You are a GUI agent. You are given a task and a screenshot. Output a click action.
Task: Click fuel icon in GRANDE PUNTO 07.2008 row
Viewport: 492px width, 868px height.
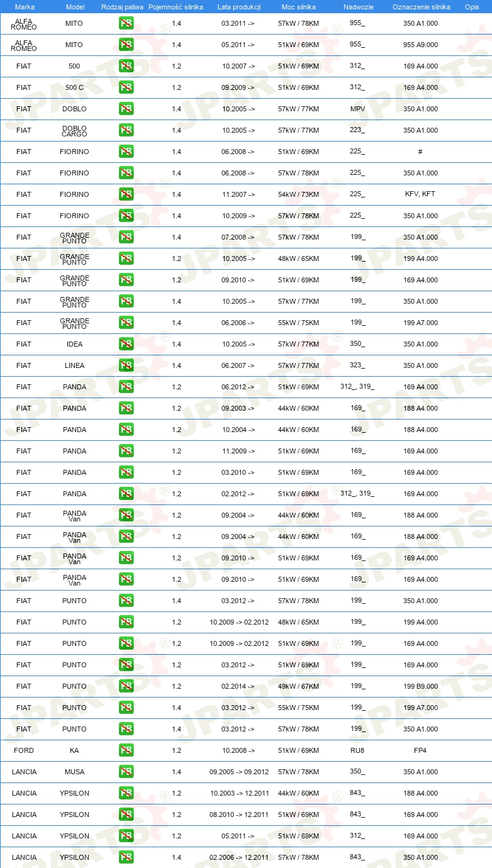coord(126,238)
